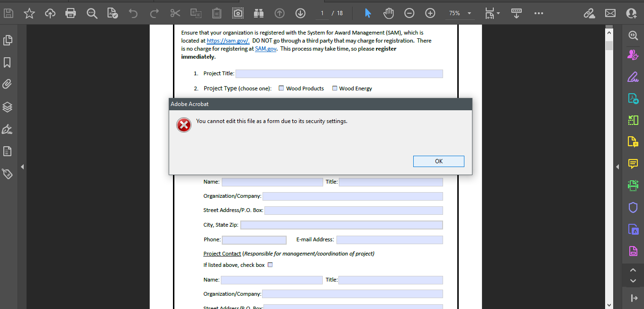This screenshot has width=644, height=309.
Task: Check the Wood Energy checkbox
Action: coord(335,88)
